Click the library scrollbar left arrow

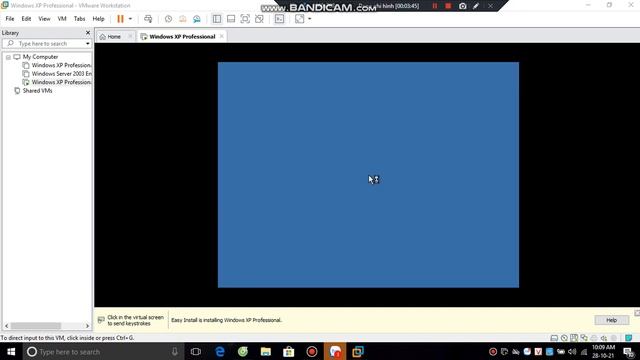click(x=6, y=326)
